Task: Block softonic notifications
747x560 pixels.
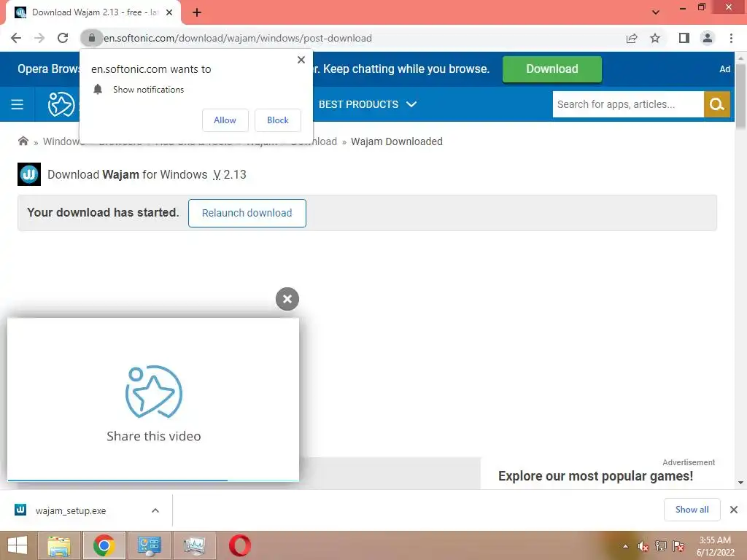Action: (278, 120)
